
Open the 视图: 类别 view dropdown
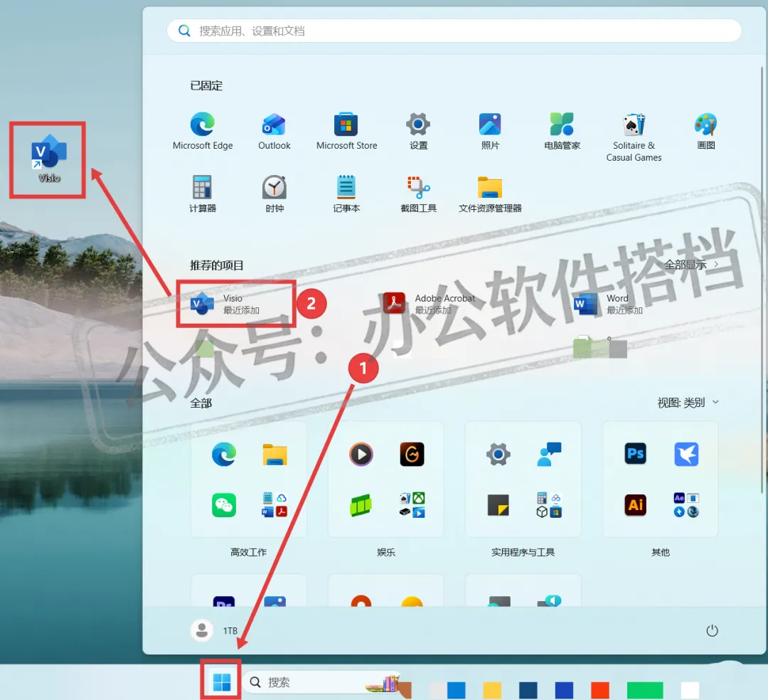[688, 403]
